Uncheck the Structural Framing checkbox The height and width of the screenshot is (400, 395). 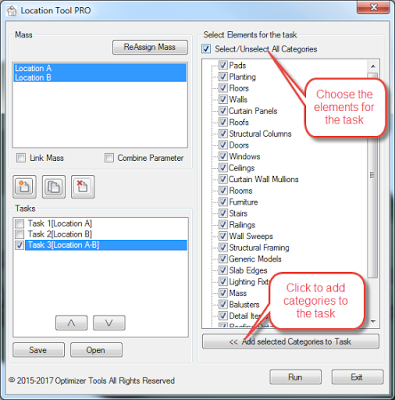[x=223, y=248]
